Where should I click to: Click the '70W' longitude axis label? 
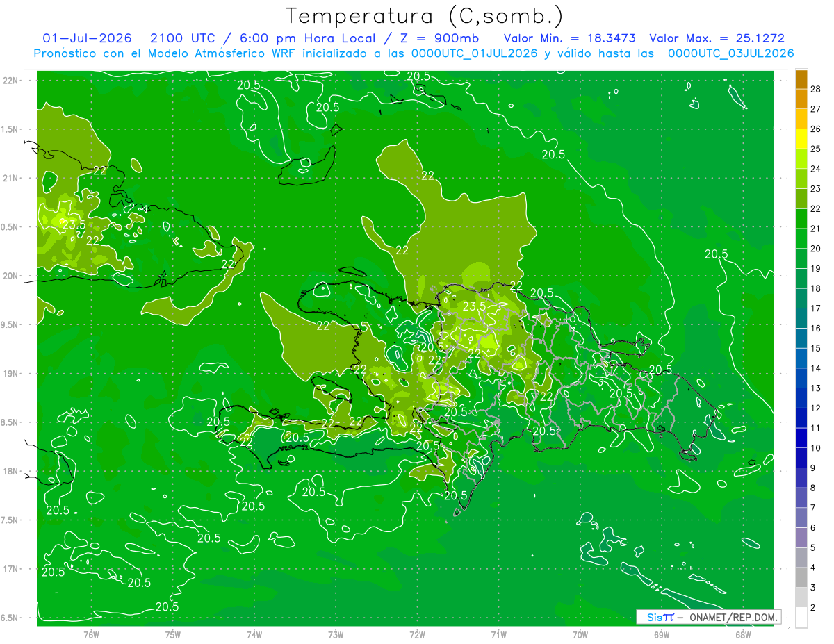(x=580, y=634)
